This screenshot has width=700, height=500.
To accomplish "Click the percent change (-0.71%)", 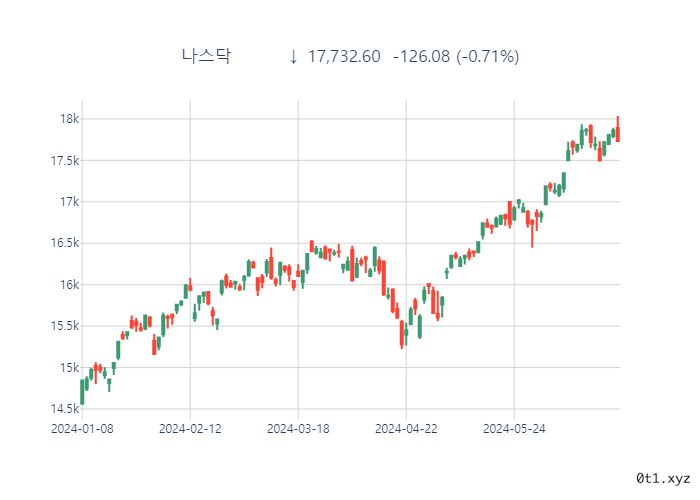I will (488, 57).
